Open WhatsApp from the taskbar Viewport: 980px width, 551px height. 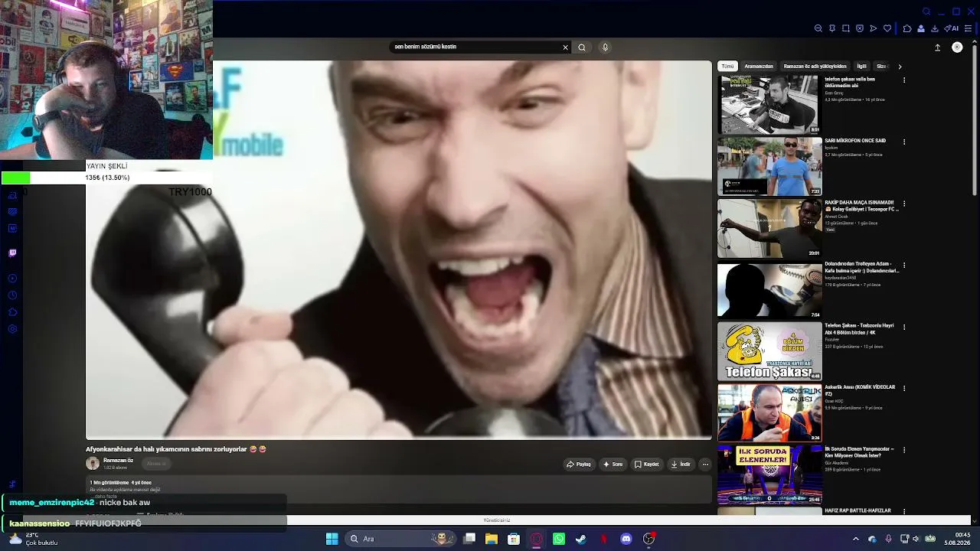tap(559, 539)
